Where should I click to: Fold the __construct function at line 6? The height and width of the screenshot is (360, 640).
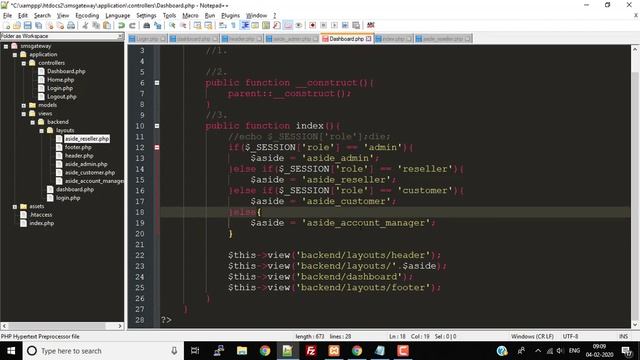point(157,83)
